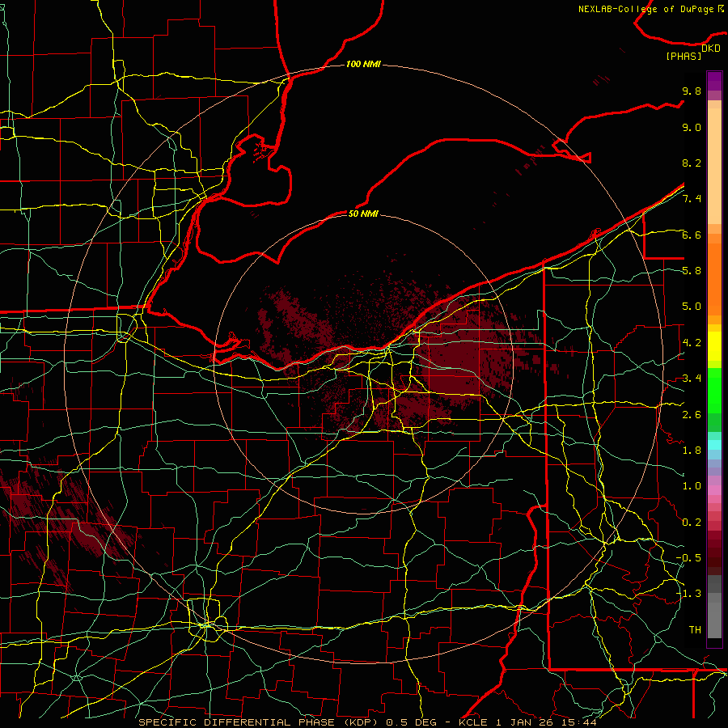
Task: Click the 9.0 value on the color scale
Action: click(x=692, y=127)
